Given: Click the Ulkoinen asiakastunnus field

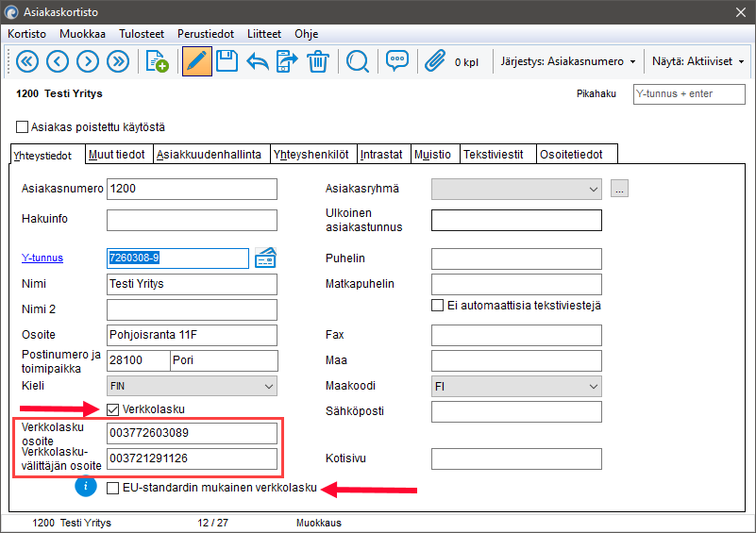Looking at the screenshot, I should pyautogui.click(x=516, y=220).
